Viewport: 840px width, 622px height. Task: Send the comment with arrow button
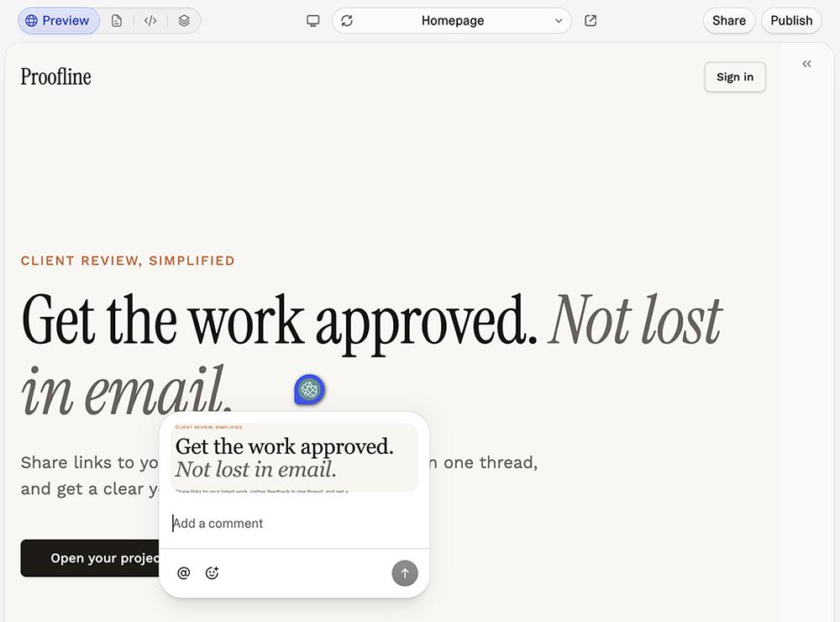[x=405, y=573]
